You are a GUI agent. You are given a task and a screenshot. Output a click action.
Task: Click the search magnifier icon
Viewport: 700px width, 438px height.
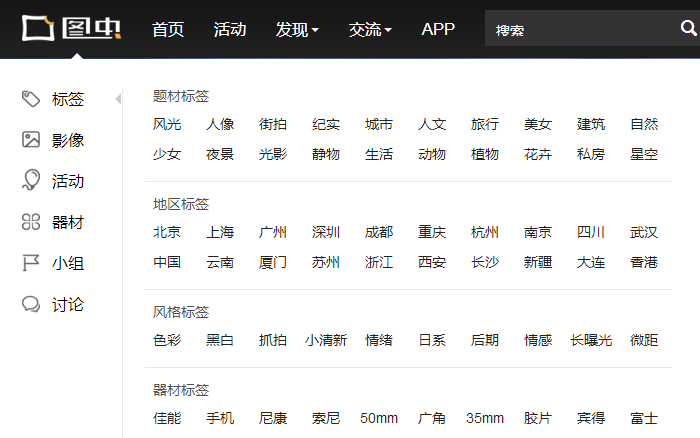pyautogui.click(x=687, y=30)
